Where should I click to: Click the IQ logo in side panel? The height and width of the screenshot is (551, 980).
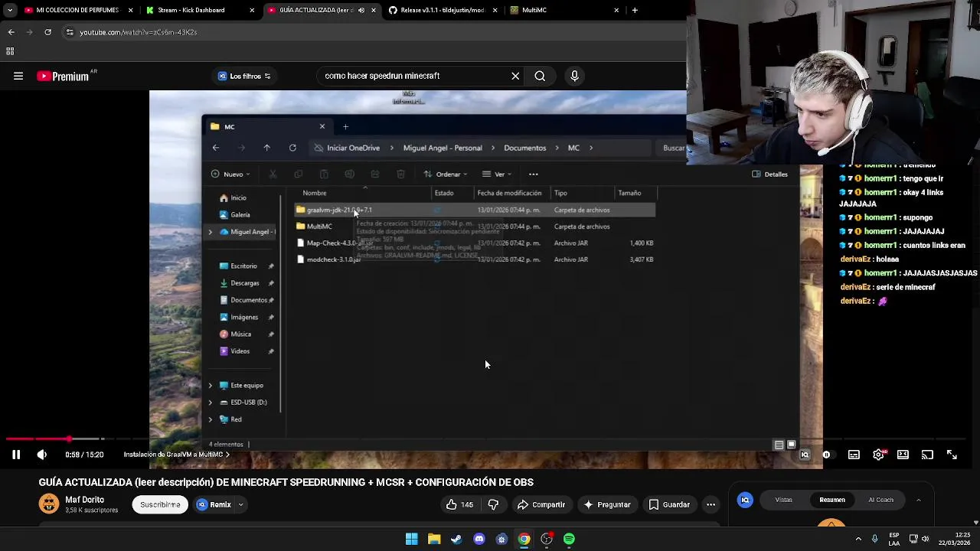pyautogui.click(x=745, y=500)
